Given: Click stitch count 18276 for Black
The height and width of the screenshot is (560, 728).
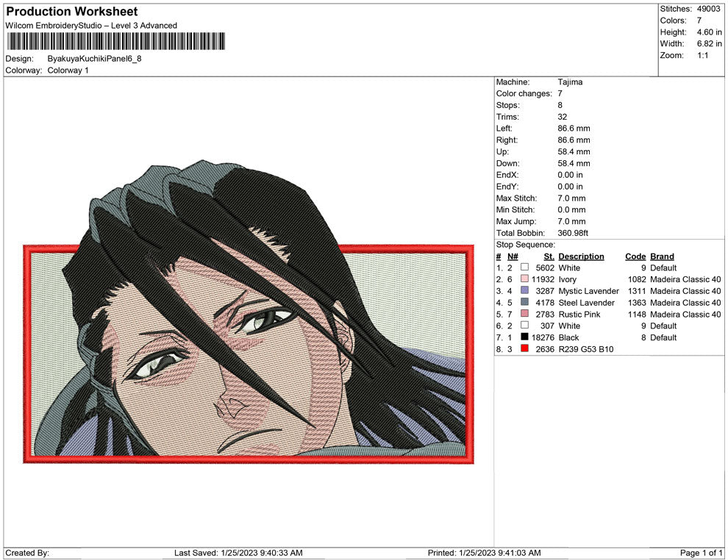Looking at the screenshot, I should 543,337.
